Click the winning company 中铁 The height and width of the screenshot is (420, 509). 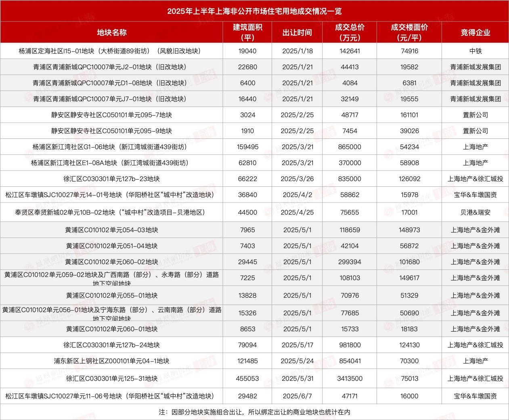tap(475, 51)
